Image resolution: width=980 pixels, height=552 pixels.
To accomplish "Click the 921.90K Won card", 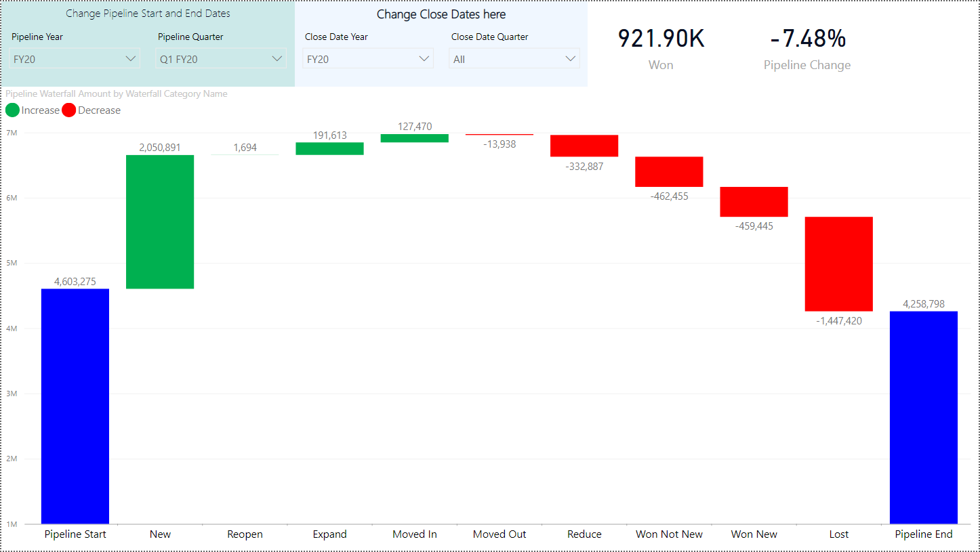I will click(x=661, y=47).
